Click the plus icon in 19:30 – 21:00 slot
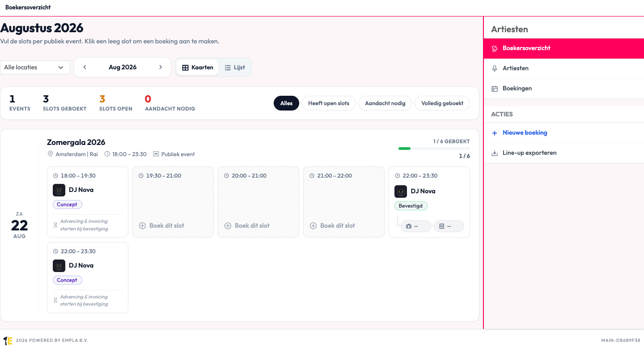Image resolution: width=644 pixels, height=349 pixels. tap(142, 226)
